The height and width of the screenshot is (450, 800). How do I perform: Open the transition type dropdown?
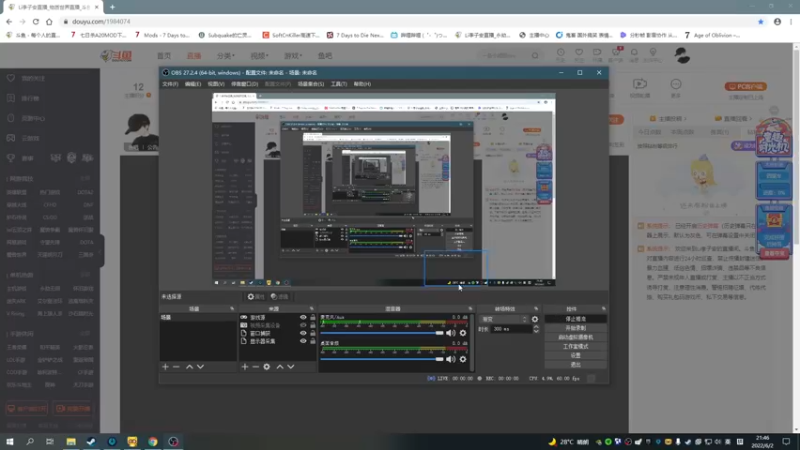click(x=504, y=319)
